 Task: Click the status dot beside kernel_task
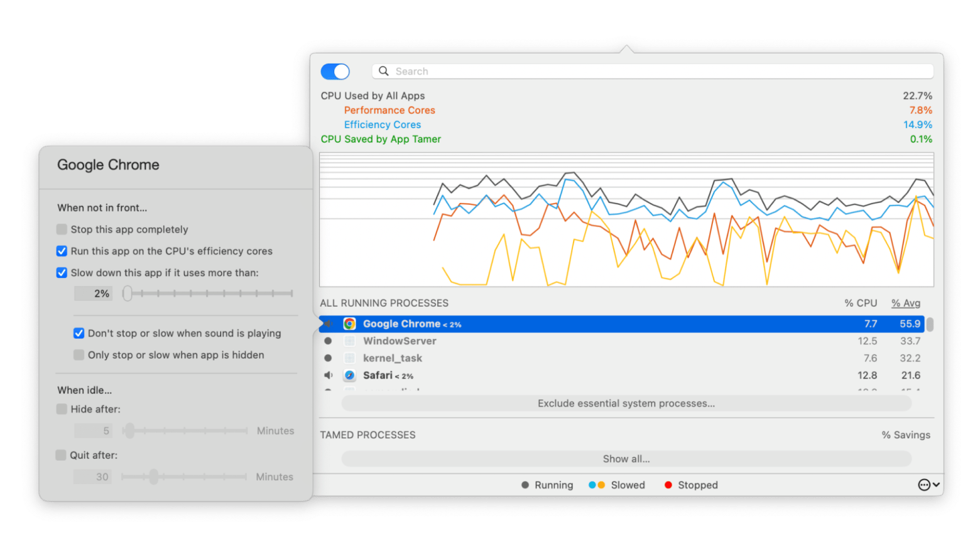point(328,358)
